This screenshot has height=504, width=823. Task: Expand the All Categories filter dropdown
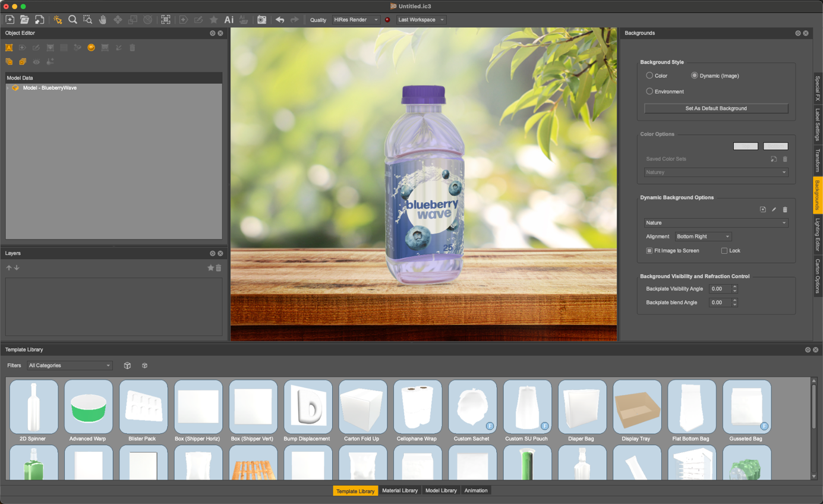click(70, 366)
